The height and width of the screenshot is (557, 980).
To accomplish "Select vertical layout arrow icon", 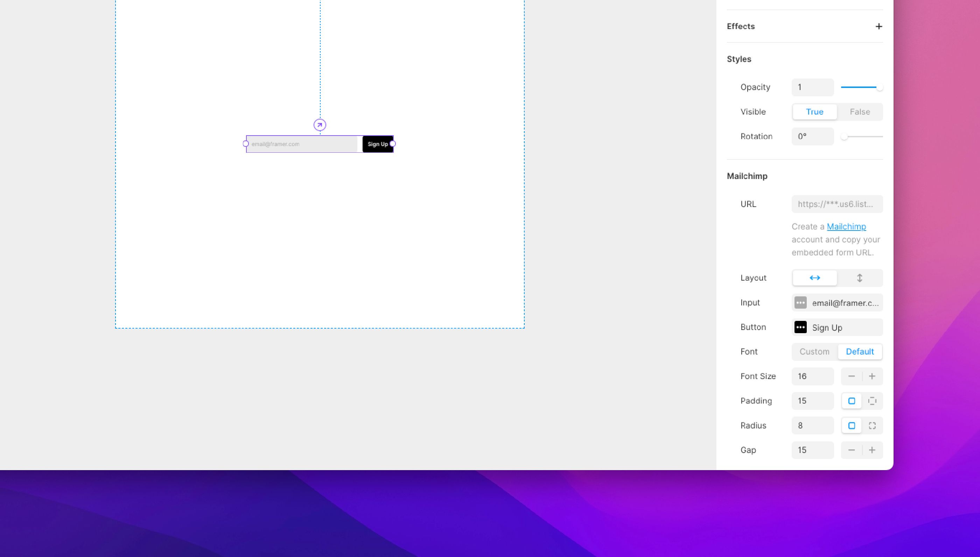I will pyautogui.click(x=860, y=278).
